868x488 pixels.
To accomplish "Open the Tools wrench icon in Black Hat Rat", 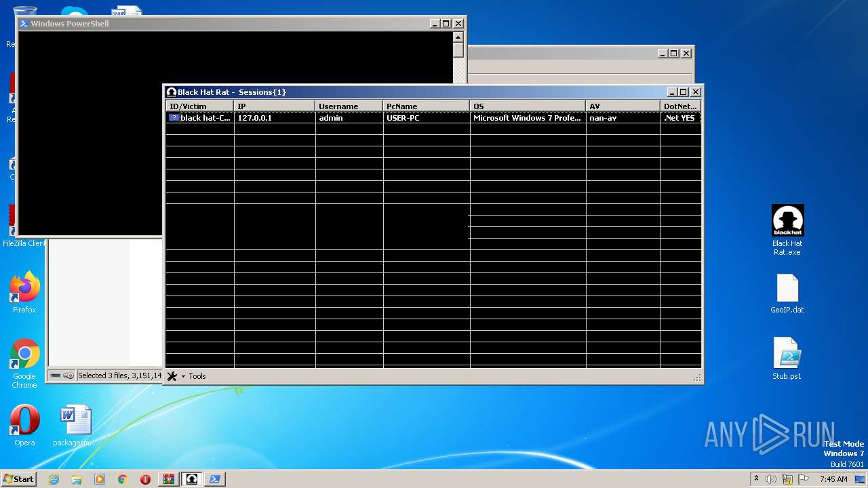I will [172, 376].
